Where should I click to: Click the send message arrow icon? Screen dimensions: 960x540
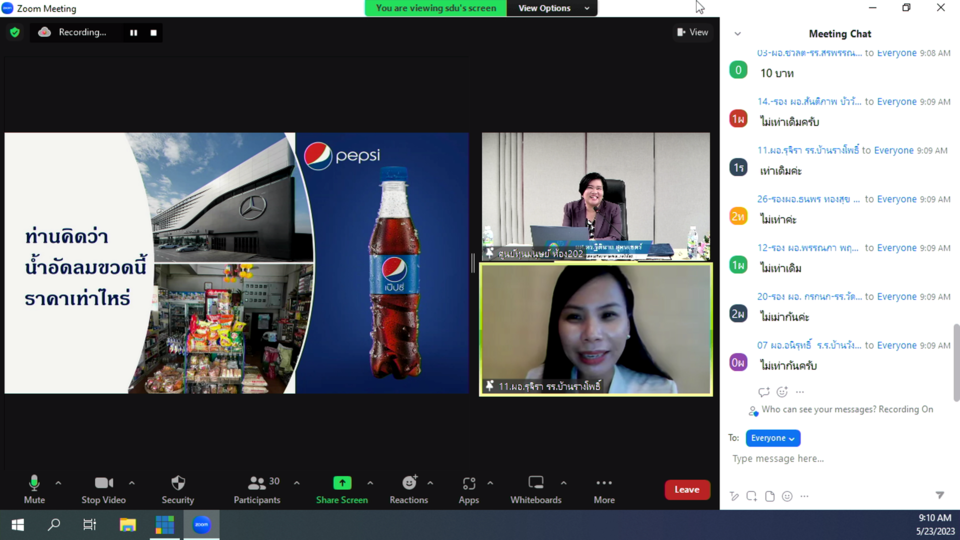[940, 495]
